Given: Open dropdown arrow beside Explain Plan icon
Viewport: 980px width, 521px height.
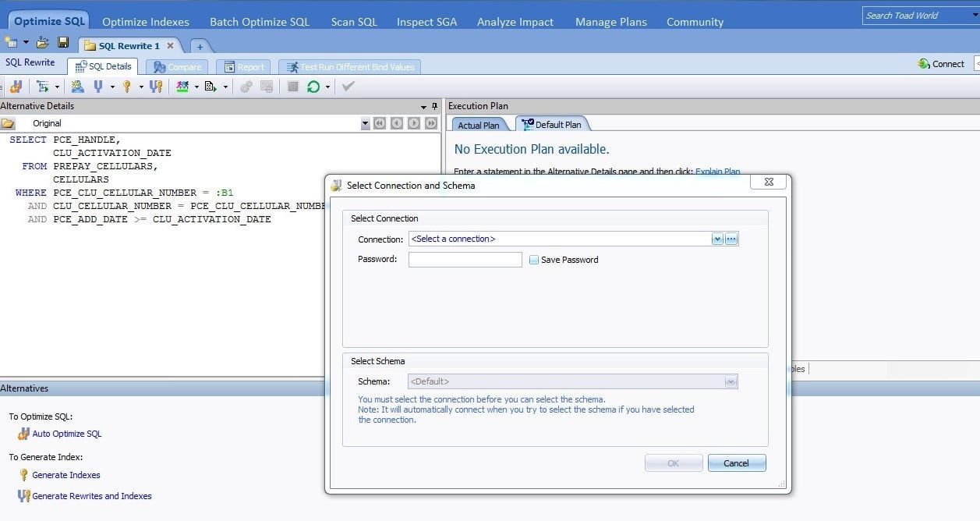Looking at the screenshot, I should pos(57,87).
